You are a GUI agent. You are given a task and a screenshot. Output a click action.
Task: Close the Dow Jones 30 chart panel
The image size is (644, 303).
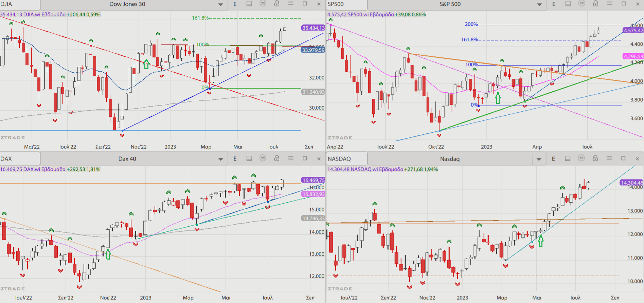319,4
